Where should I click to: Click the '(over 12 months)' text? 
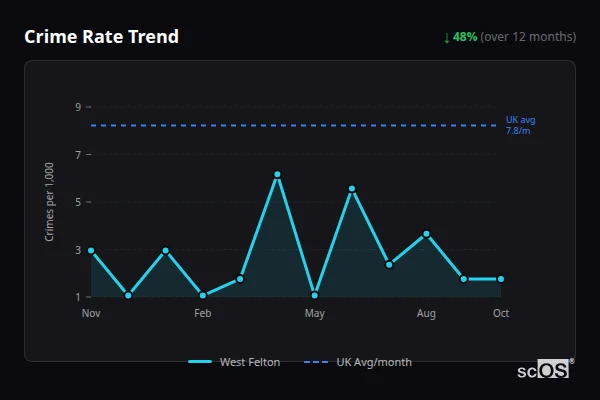click(528, 37)
